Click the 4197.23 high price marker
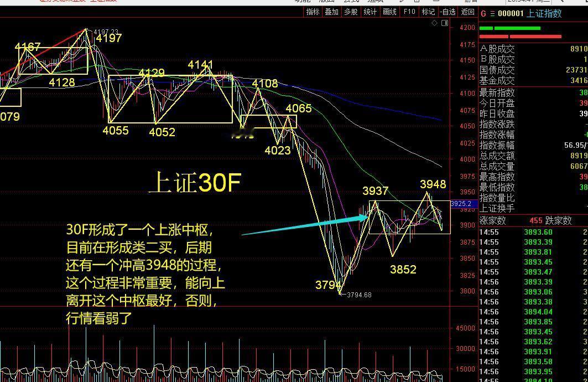Viewport: 588px width, 382px height. (106, 32)
